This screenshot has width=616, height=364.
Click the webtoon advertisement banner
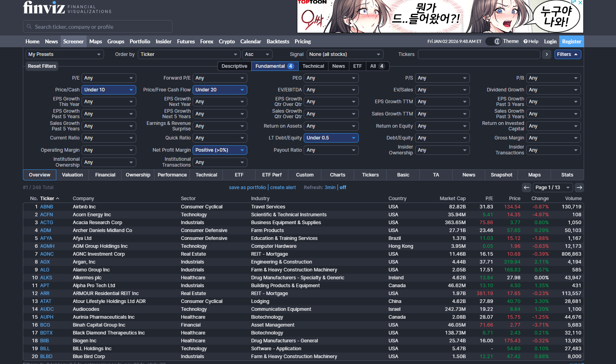point(440,16)
